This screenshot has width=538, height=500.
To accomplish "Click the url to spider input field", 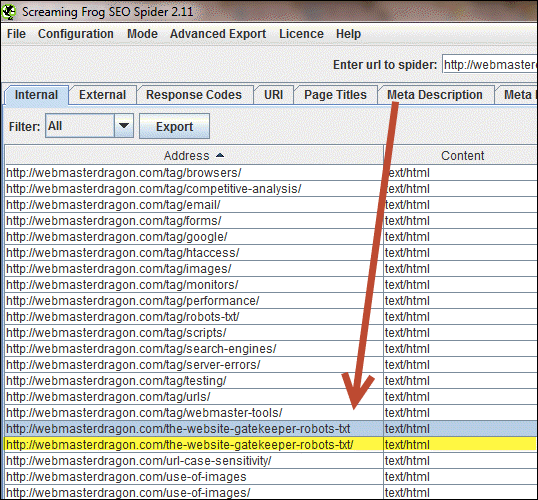I will tap(490, 64).
